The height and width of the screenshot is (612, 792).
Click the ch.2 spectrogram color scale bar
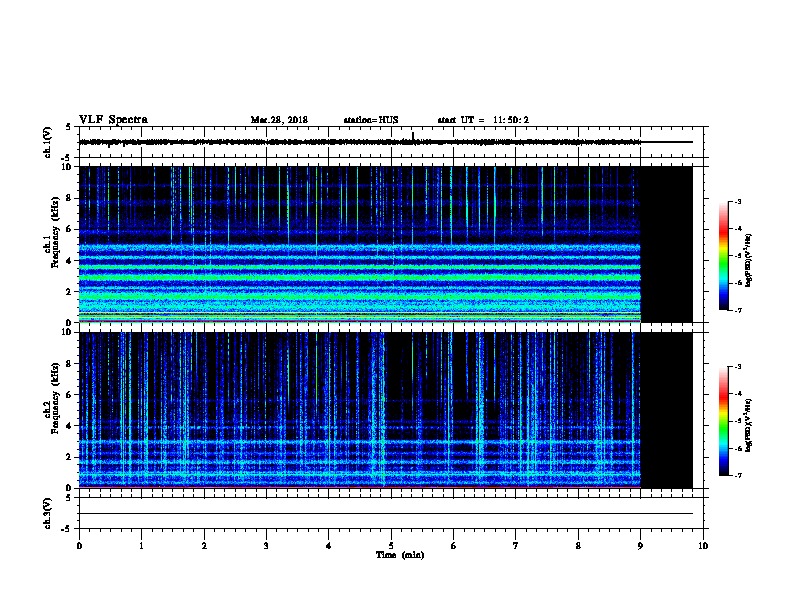pos(723,421)
